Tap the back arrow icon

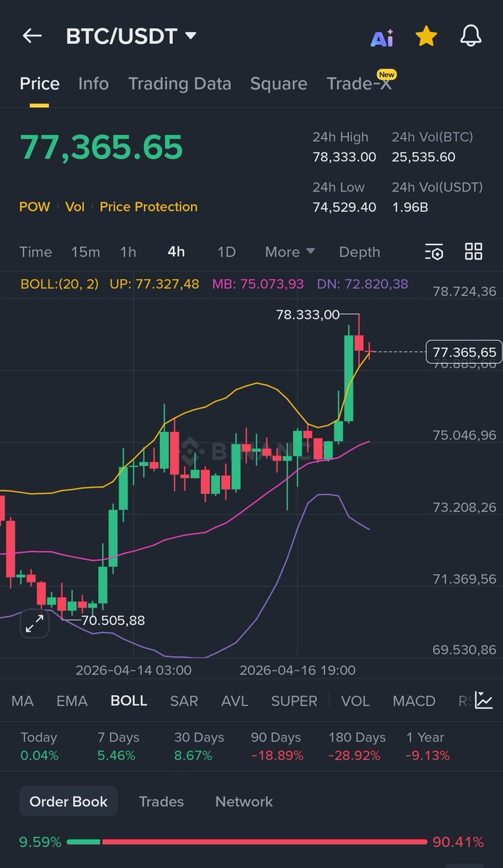click(32, 36)
